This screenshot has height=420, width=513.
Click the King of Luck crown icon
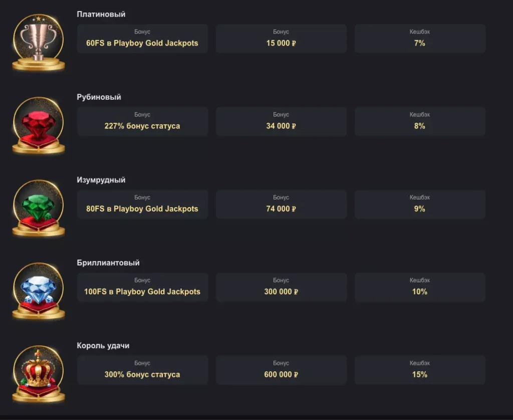(38, 374)
